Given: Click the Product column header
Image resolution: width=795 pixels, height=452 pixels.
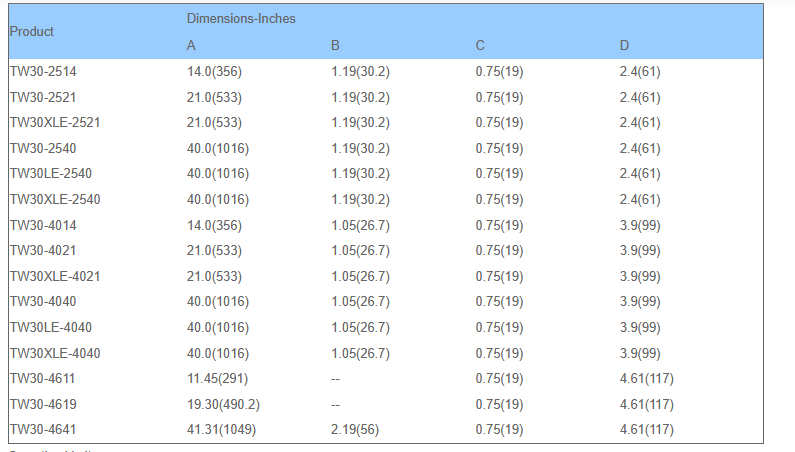Looking at the screenshot, I should tap(31, 31).
